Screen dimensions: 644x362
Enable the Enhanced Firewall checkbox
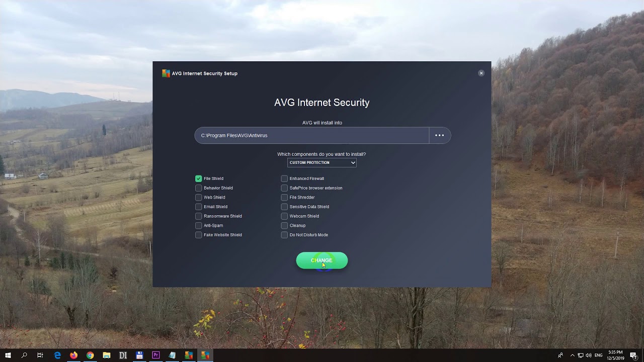tap(284, 178)
